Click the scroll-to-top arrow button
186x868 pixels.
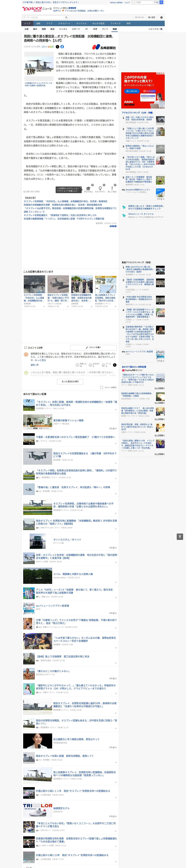tap(180, 537)
